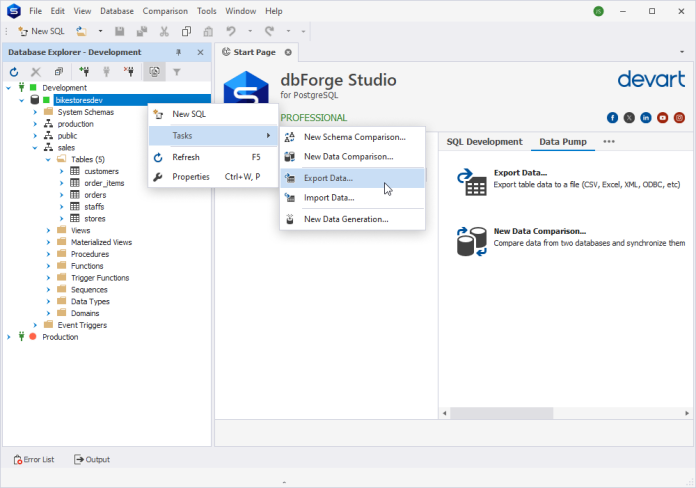This screenshot has height=488, width=696.
Task: Click the Collapse All icon in Database Explorer
Action: pos(59,71)
